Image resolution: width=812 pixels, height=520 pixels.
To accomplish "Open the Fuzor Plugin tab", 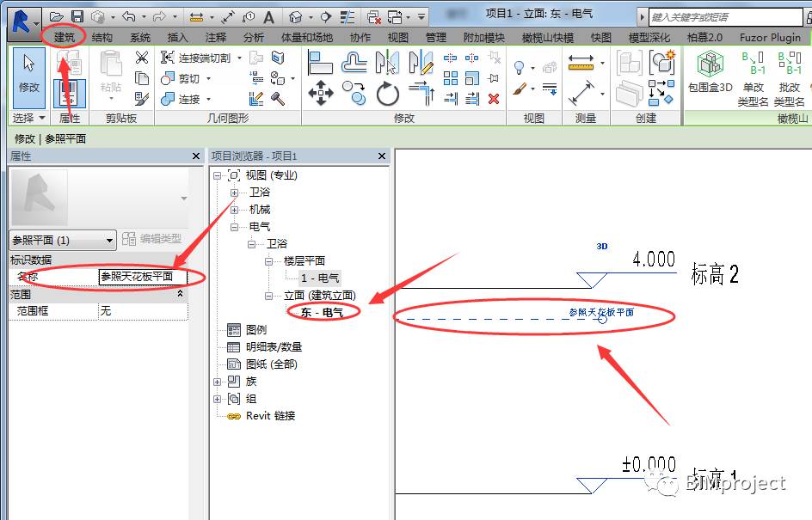I will click(x=770, y=37).
